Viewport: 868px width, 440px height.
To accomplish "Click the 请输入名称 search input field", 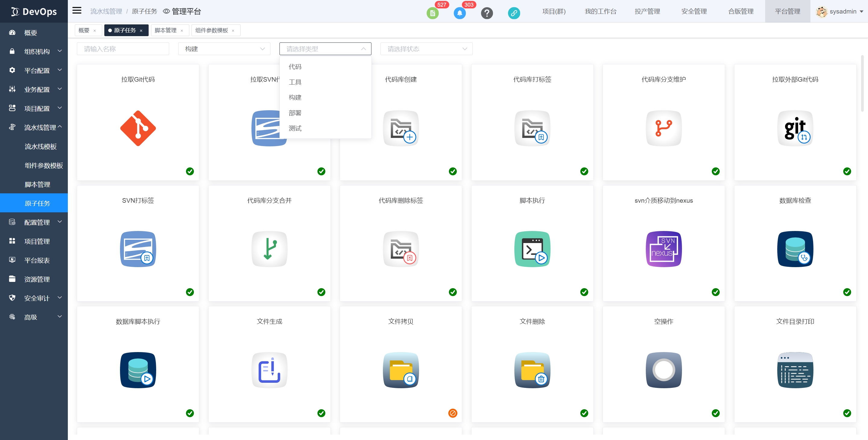I will [x=123, y=49].
